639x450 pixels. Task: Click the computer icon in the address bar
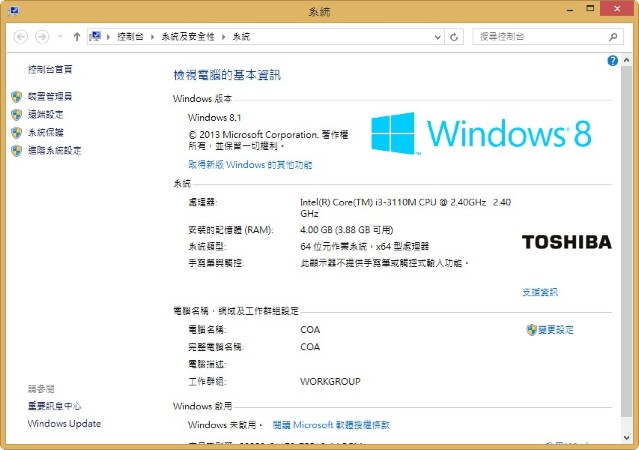click(x=95, y=37)
